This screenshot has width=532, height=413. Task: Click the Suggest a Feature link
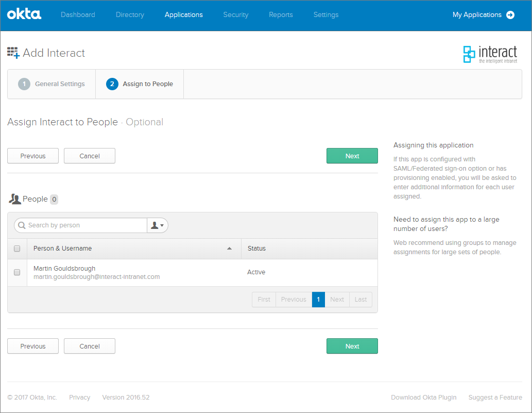pyautogui.click(x=495, y=398)
